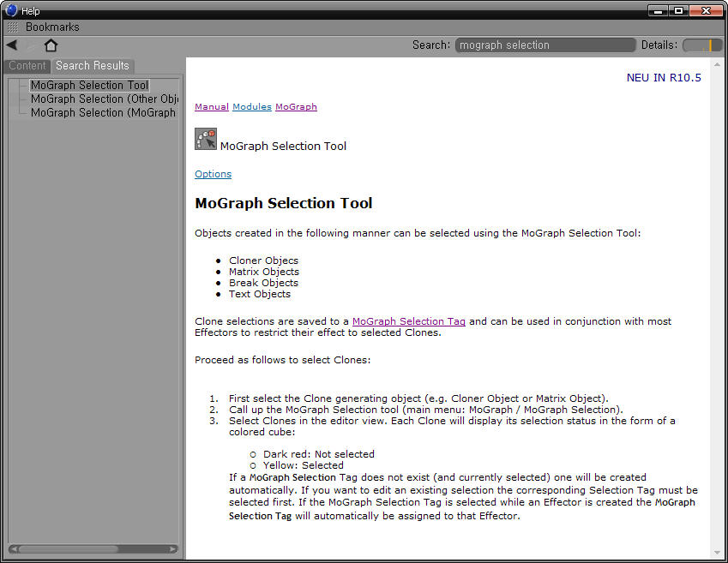Click the Help window app icon
This screenshot has width=728, height=563.
tap(10, 10)
